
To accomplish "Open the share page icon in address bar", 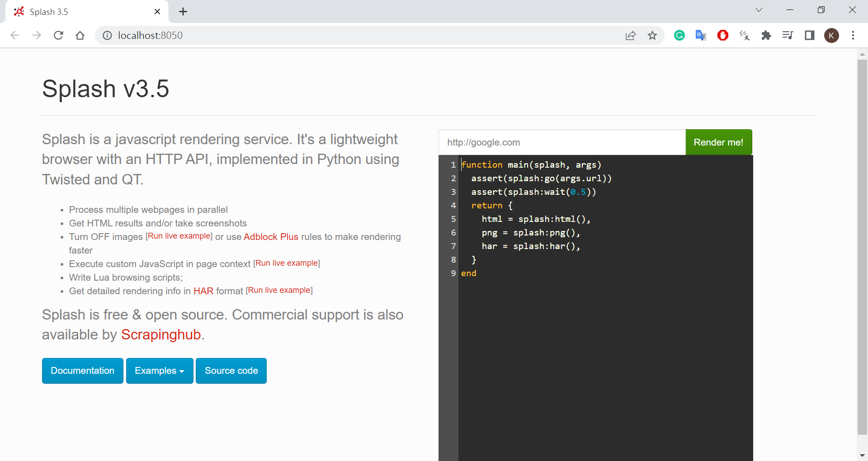I will point(631,35).
